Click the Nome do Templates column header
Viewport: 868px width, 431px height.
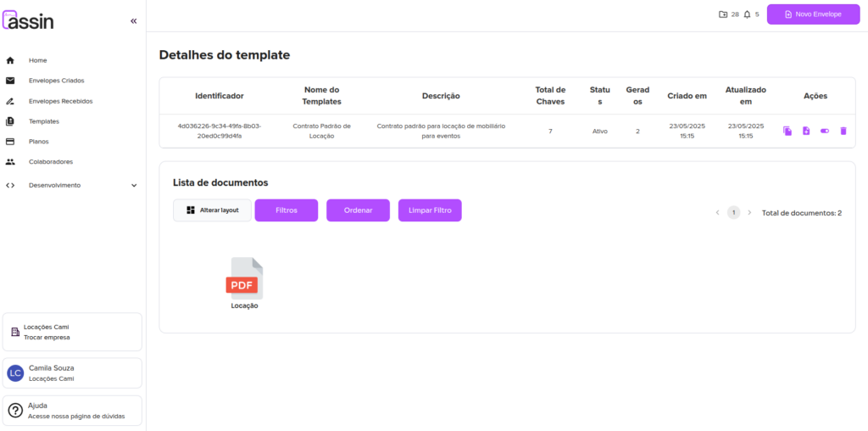[x=321, y=96]
